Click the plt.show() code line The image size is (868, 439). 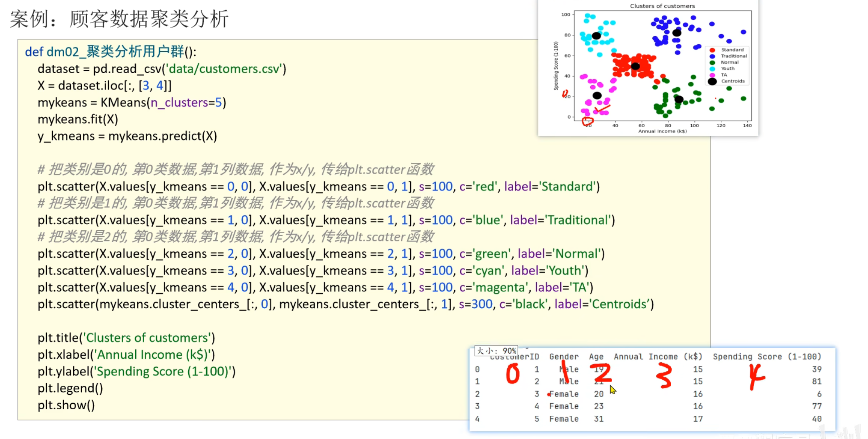click(66, 405)
